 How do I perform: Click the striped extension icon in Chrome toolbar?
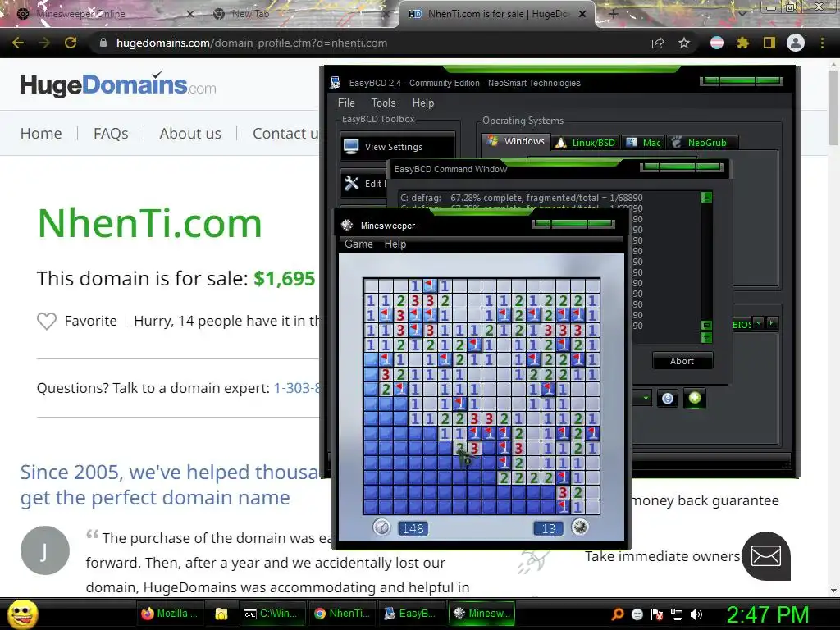717,43
